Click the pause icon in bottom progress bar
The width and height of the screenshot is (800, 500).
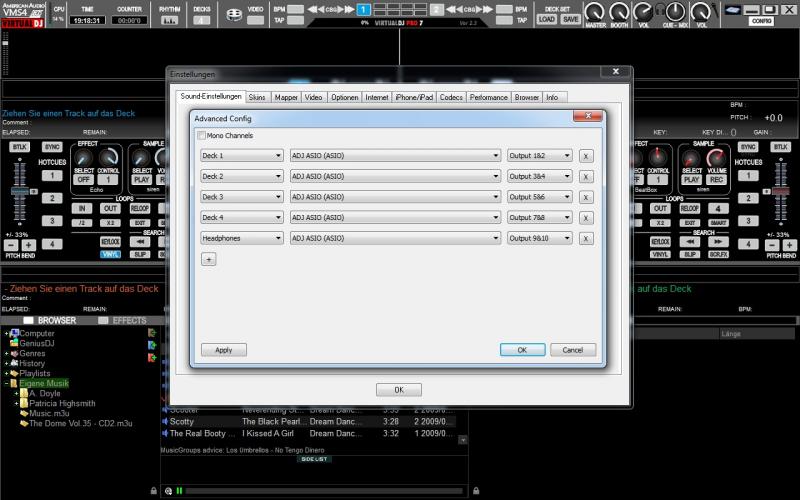179,491
